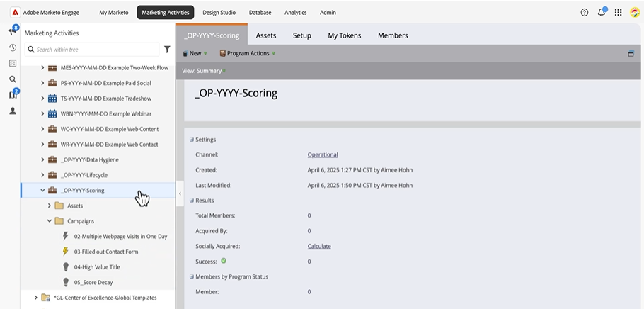The width and height of the screenshot is (644, 309).
Task: Go to My Marketo
Action: pyautogui.click(x=114, y=12)
